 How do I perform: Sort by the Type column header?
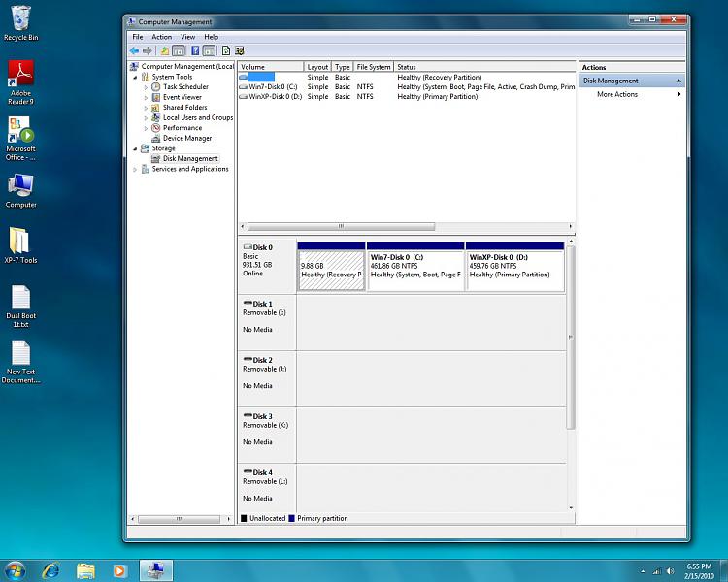pyautogui.click(x=343, y=67)
